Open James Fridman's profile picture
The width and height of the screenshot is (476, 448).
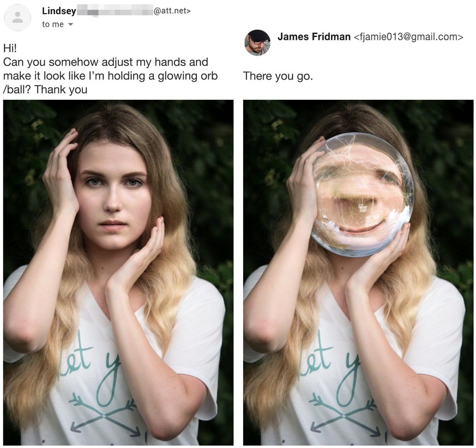257,43
